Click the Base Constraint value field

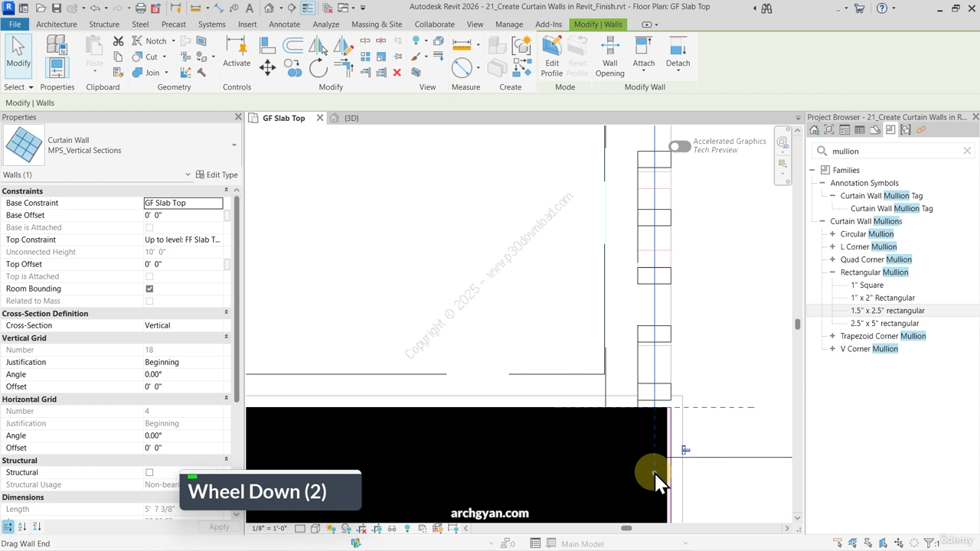click(183, 203)
